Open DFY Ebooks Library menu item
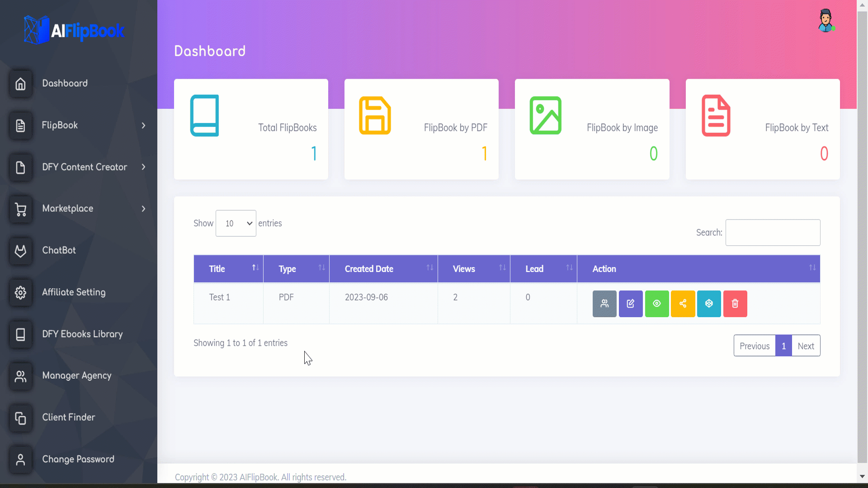This screenshot has height=488, width=868. click(x=82, y=334)
